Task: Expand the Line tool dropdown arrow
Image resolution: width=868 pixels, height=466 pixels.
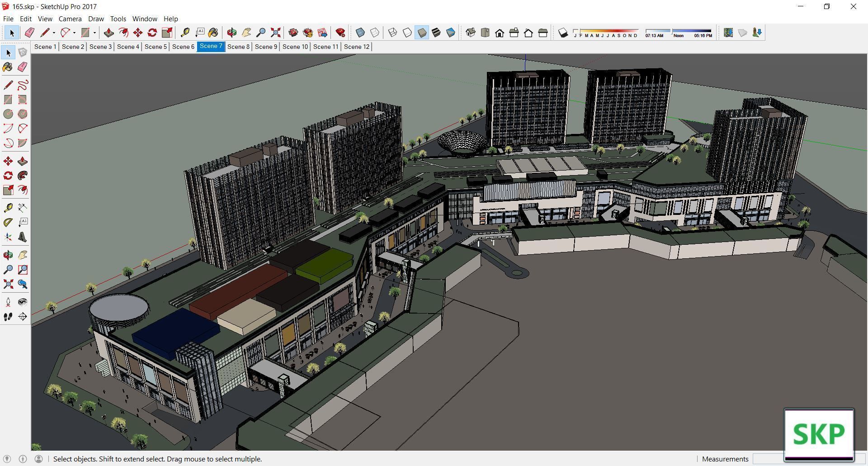Action: tap(54, 33)
